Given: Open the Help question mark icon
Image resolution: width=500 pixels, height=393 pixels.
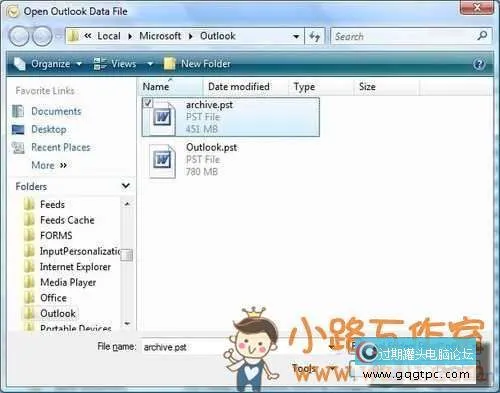Looking at the screenshot, I should (x=479, y=64).
